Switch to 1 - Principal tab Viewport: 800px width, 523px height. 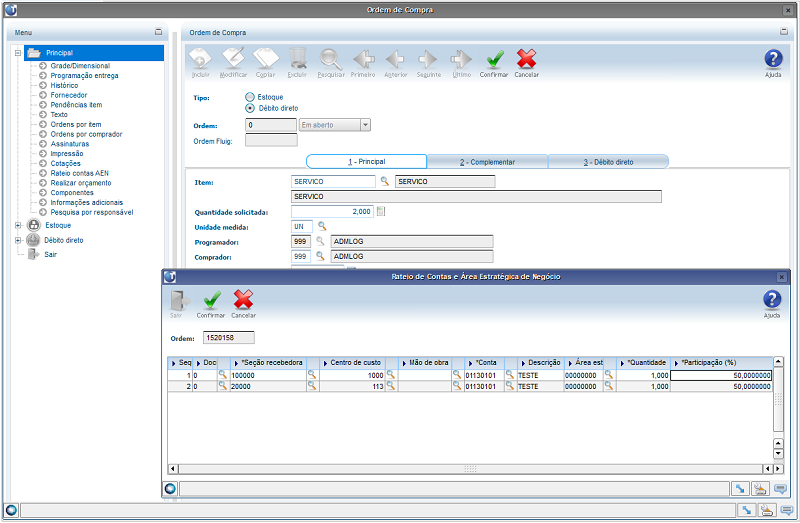(x=366, y=161)
